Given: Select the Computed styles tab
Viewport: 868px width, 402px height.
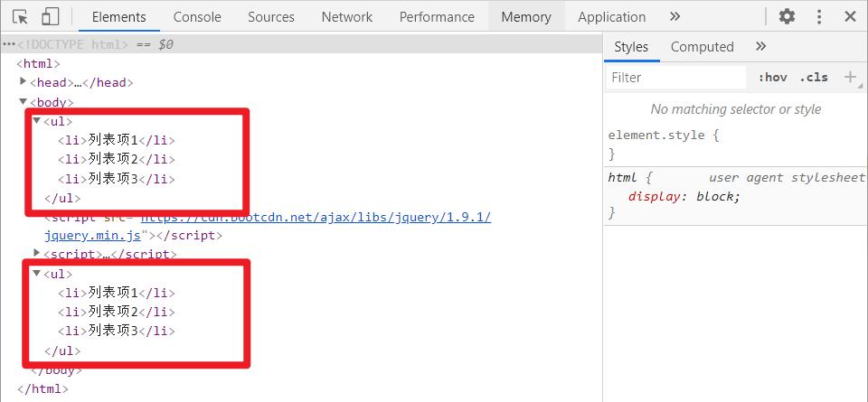Looking at the screenshot, I should pyautogui.click(x=702, y=47).
